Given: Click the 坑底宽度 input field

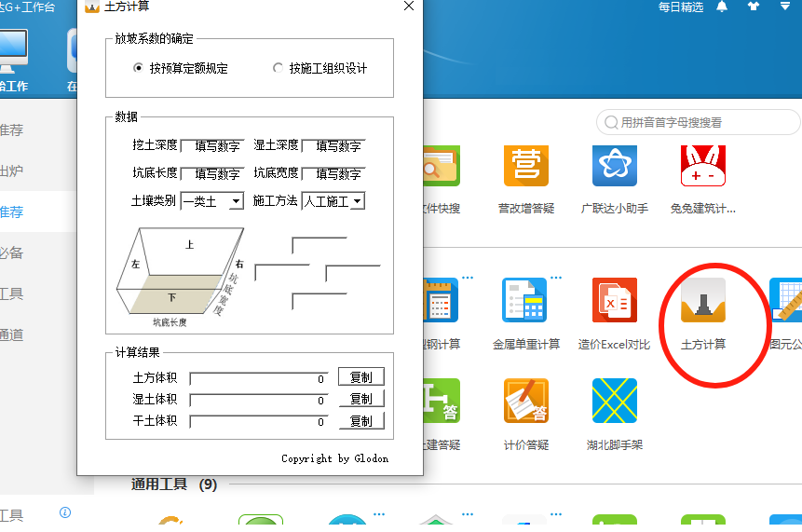Looking at the screenshot, I should click(x=333, y=174).
